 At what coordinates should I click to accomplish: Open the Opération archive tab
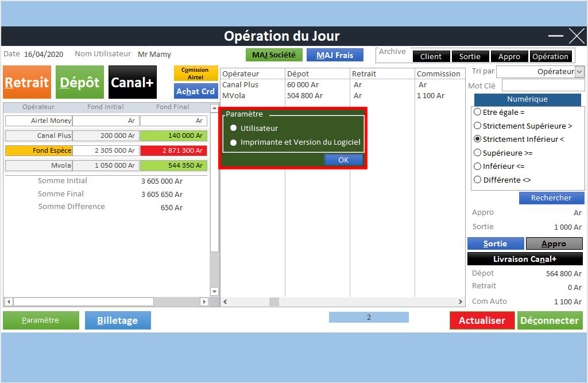point(550,56)
